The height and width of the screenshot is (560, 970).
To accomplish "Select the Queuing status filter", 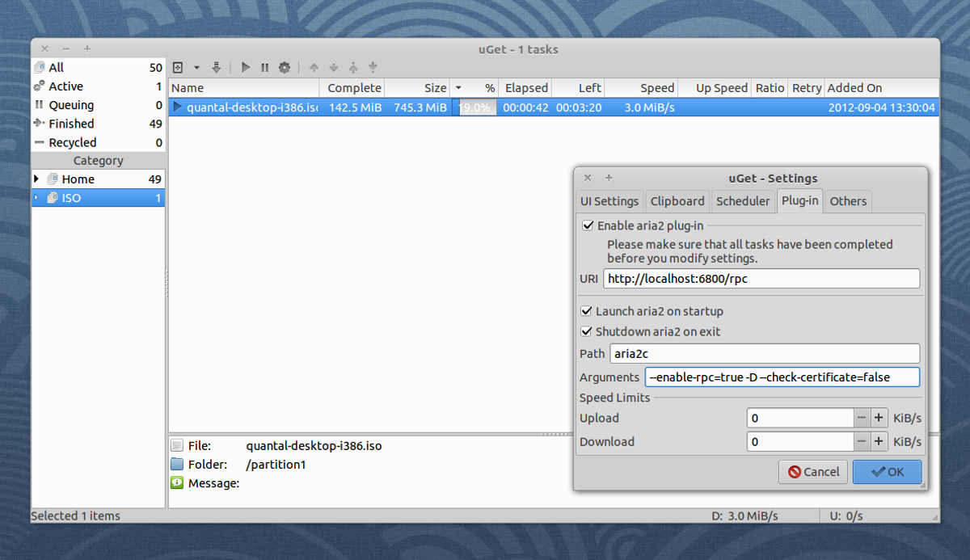I will click(98, 105).
